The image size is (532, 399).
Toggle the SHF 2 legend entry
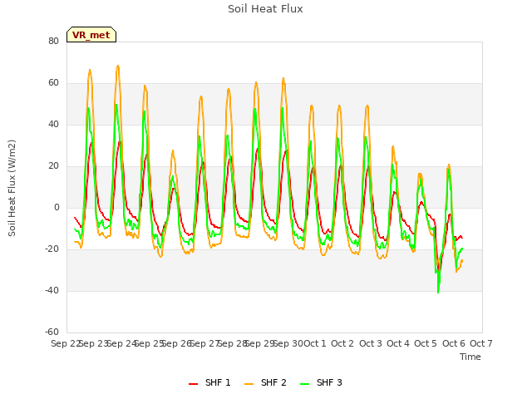coord(265,382)
